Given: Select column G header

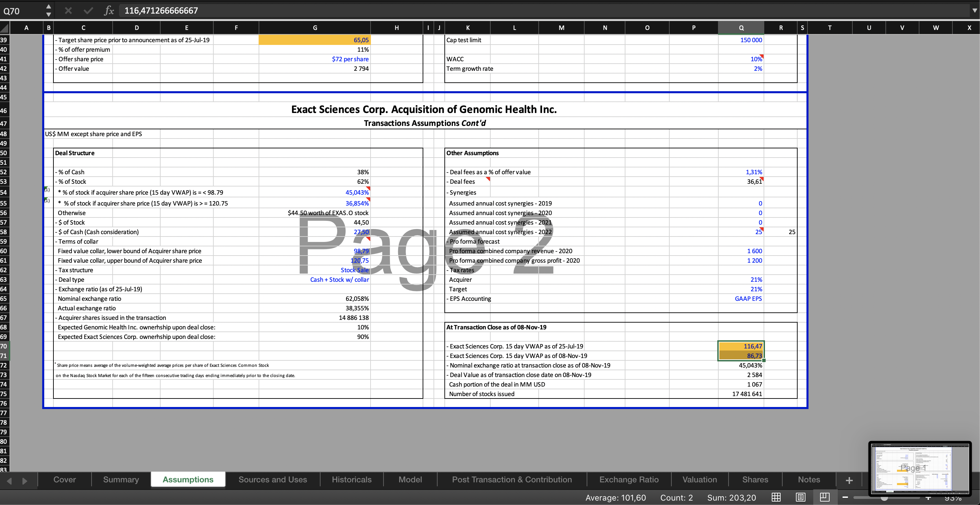Looking at the screenshot, I should tap(315, 28).
